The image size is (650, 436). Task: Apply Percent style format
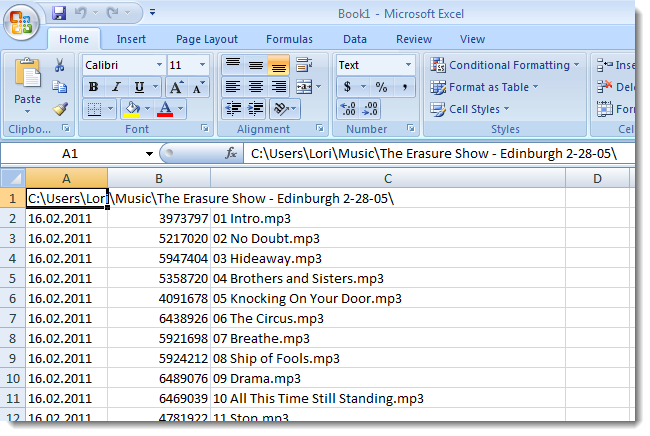click(381, 87)
